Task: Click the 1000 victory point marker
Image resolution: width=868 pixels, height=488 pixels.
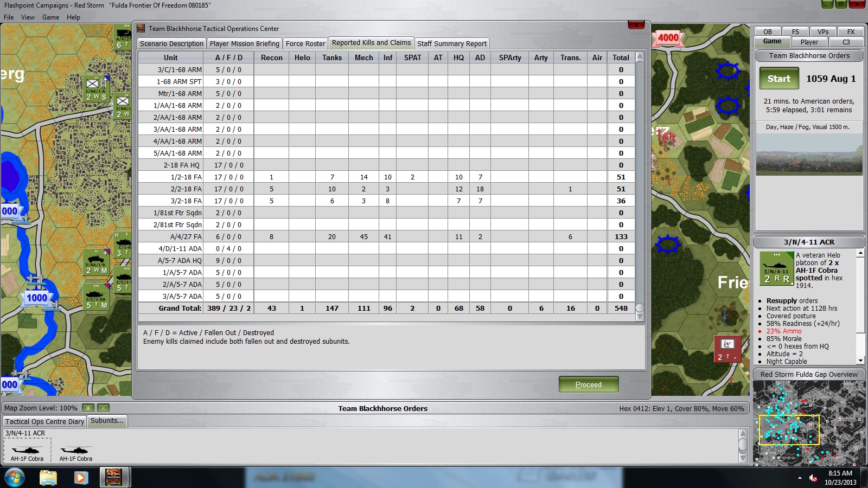Action: [x=37, y=298]
